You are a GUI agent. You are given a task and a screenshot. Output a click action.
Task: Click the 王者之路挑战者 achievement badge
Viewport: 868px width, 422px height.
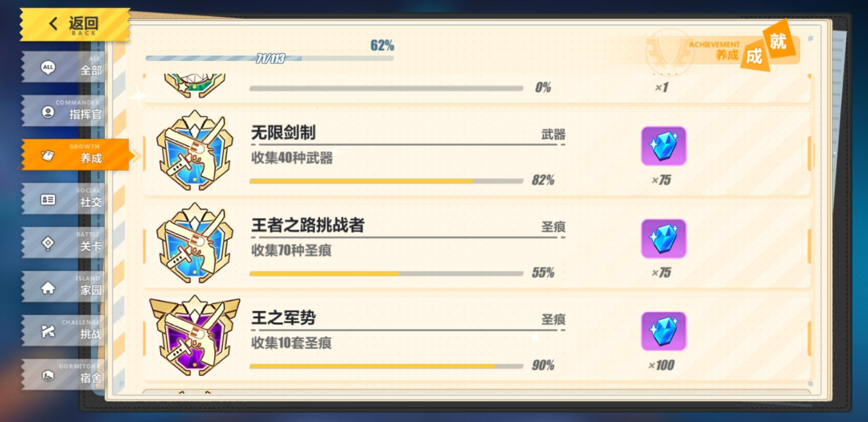pyautogui.click(x=195, y=243)
